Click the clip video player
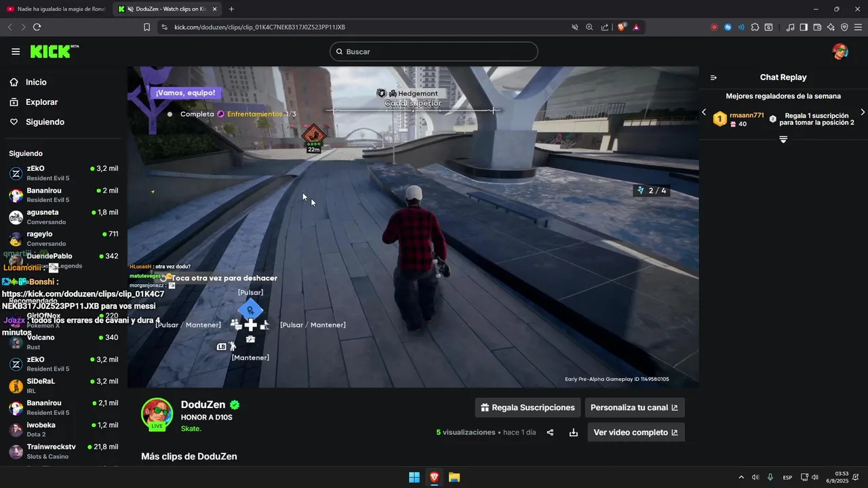This screenshot has height=488, width=868. point(413,227)
